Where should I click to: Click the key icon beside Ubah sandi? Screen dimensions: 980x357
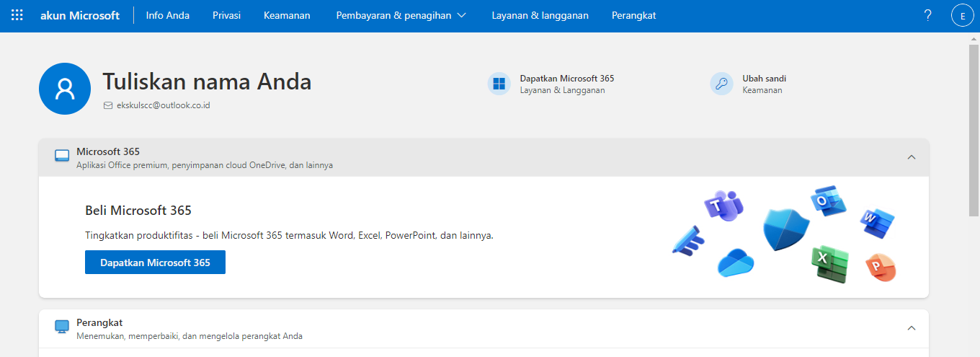pyautogui.click(x=721, y=84)
